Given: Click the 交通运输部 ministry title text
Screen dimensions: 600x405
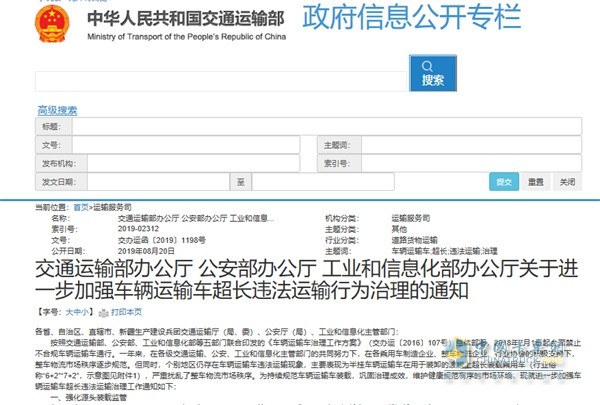Looking at the screenshot, I should pos(186,19).
